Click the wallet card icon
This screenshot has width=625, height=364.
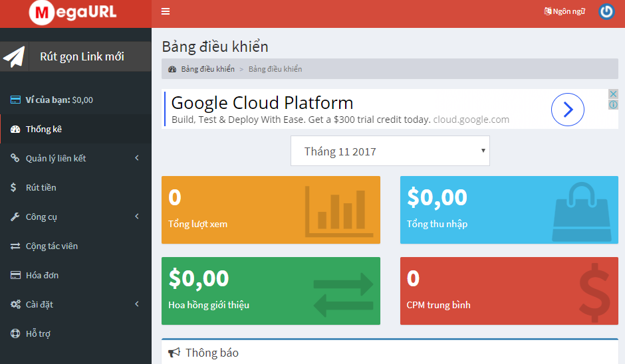(x=15, y=100)
